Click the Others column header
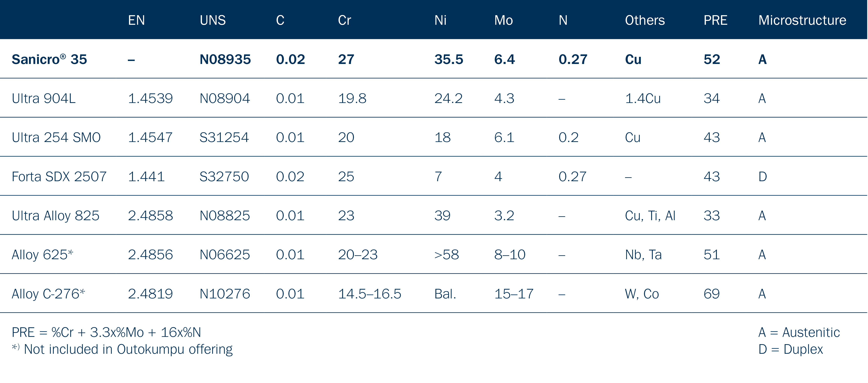Image resolution: width=868 pixels, height=383 pixels. (645, 20)
